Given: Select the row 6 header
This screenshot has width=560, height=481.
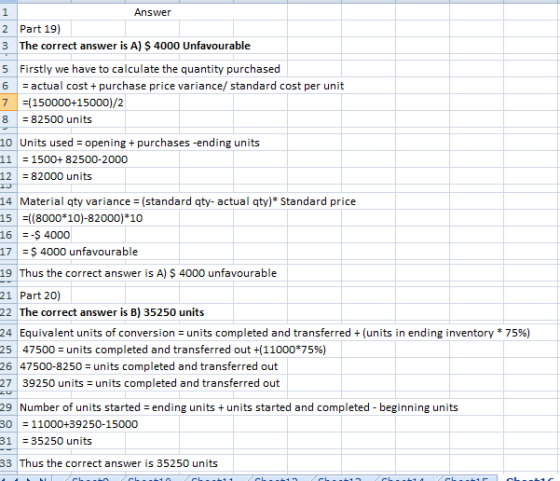Looking at the screenshot, I should 8,86.
